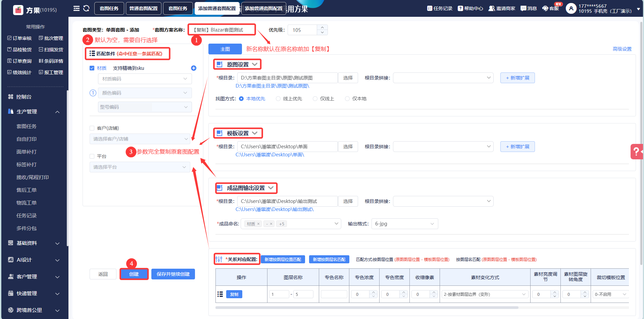Check the 平台 checkbox
Viewport: 644px width, 319px height.
[x=92, y=156]
